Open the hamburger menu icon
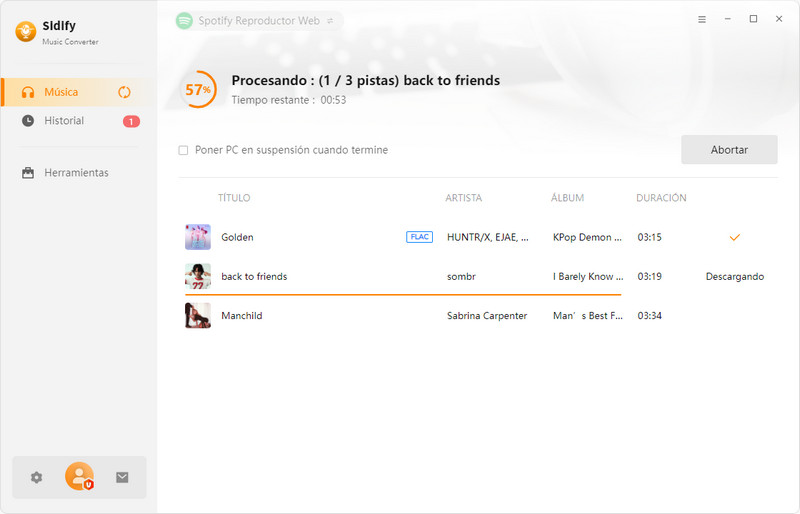The width and height of the screenshot is (800, 514). [x=702, y=19]
